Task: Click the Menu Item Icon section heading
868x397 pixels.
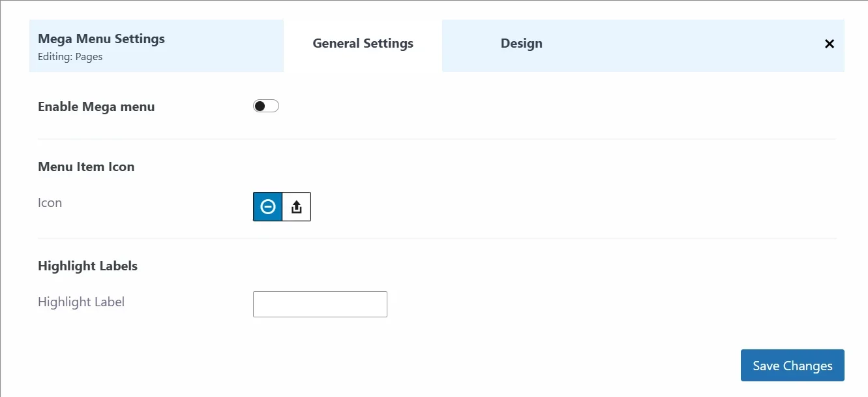Action: (86, 167)
